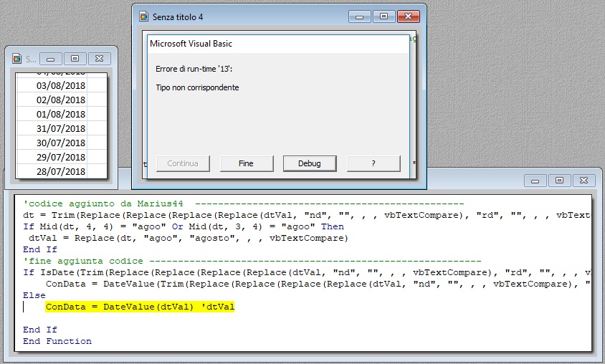Image resolution: width=605 pixels, height=364 pixels.
Task: Maximize the code window
Action: (559, 181)
